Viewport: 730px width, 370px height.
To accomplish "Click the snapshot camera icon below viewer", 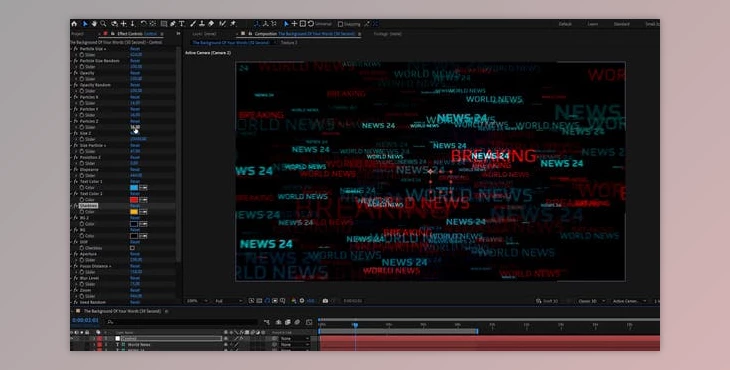I will (325, 301).
